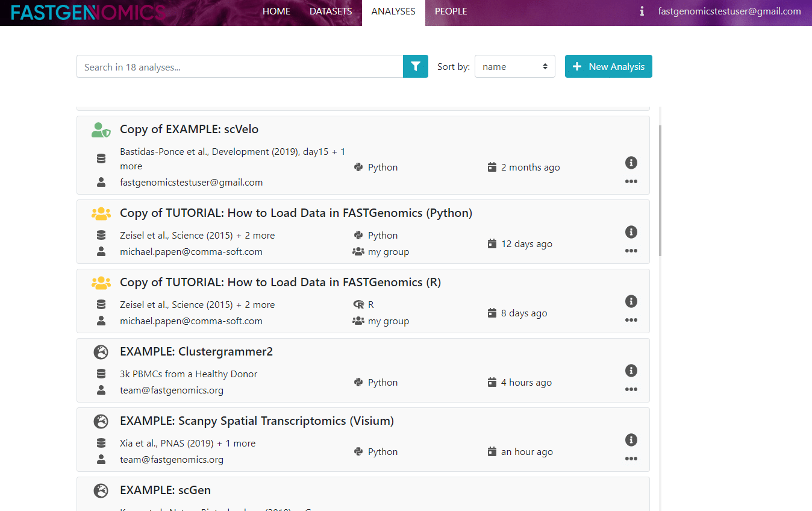Click yellow group icon of R tutorial copy

[x=101, y=283]
